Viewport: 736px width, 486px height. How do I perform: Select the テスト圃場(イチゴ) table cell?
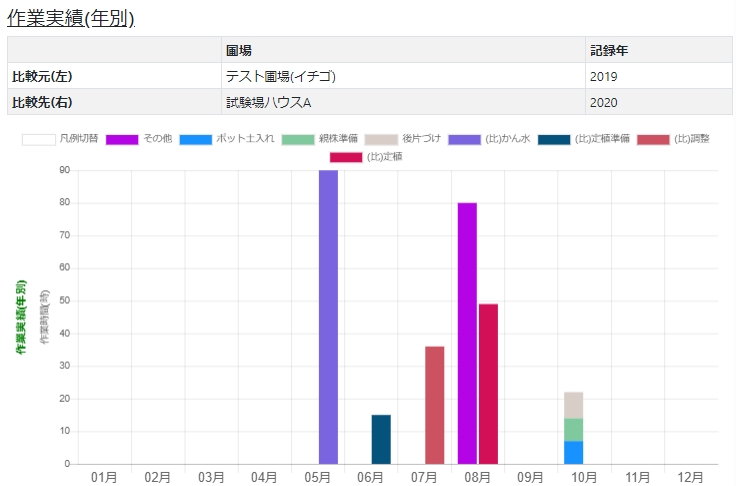pos(402,76)
